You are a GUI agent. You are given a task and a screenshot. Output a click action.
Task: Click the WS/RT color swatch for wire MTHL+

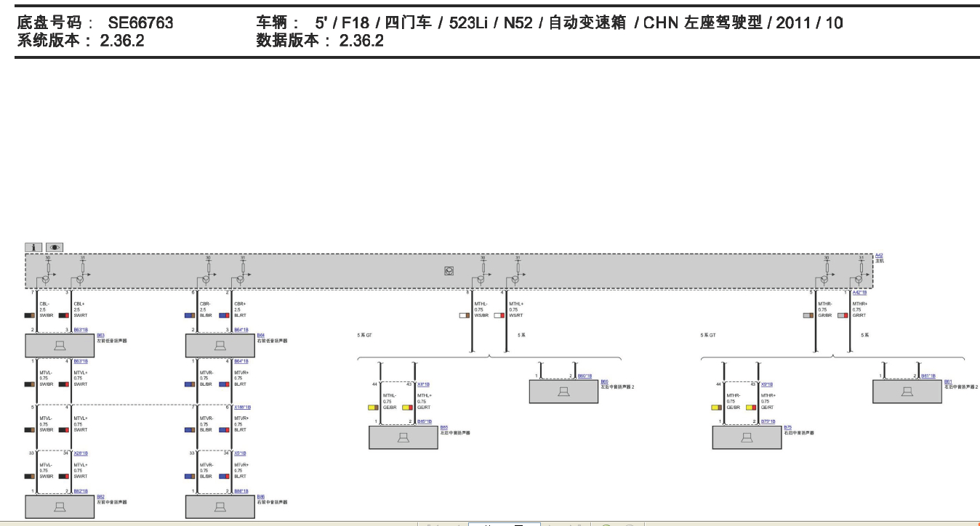click(499, 315)
